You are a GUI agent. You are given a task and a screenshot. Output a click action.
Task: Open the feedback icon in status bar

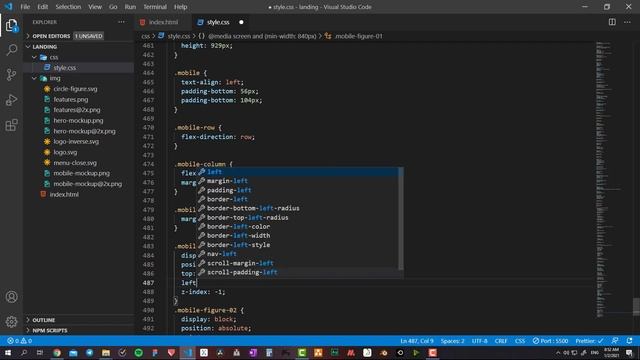click(x=615, y=341)
